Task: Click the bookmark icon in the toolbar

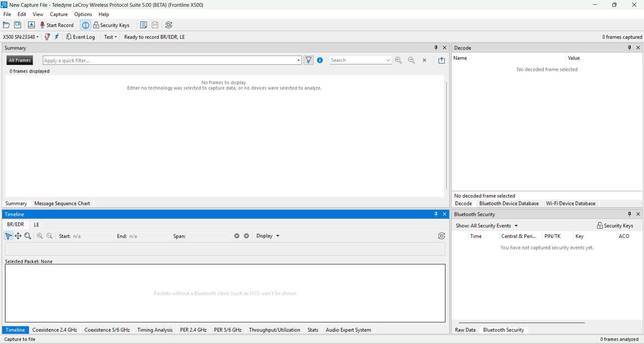Action: [x=155, y=25]
